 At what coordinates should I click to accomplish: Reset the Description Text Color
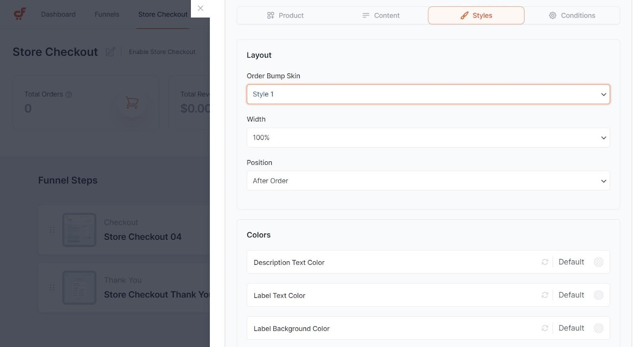pyautogui.click(x=545, y=262)
